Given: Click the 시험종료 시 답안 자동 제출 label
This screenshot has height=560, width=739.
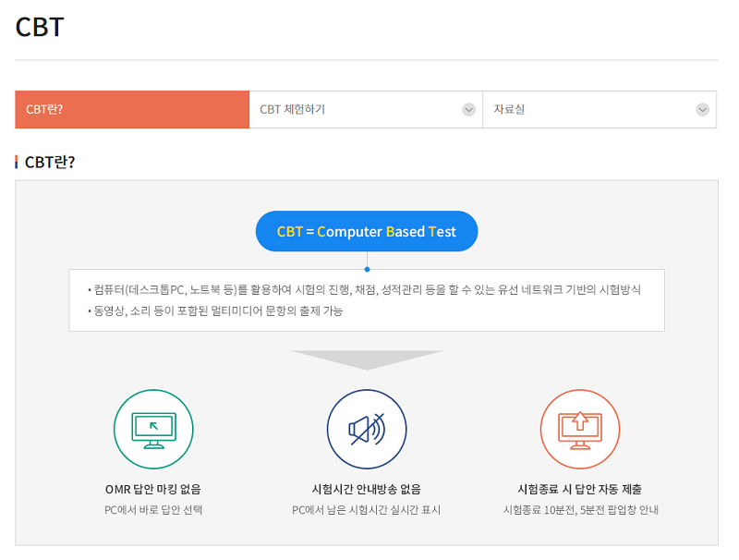Looking at the screenshot, I should tap(580, 489).
